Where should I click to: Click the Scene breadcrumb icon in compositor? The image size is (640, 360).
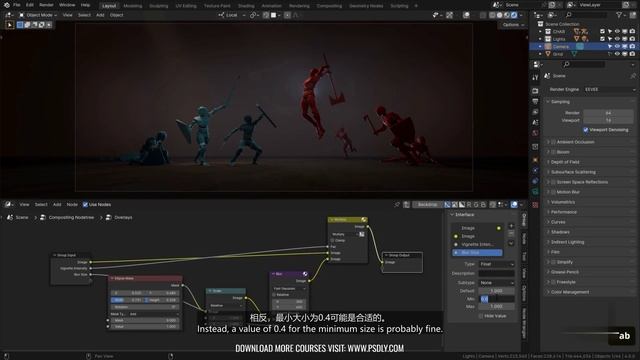coord(10,218)
